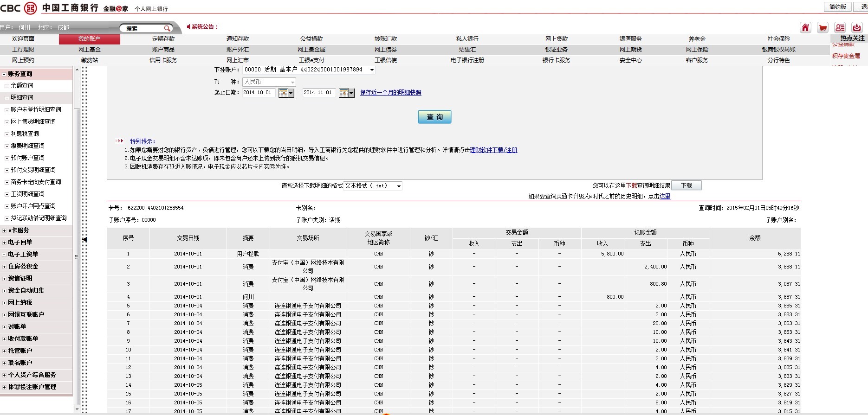Click the search magnifier icon

point(167,28)
